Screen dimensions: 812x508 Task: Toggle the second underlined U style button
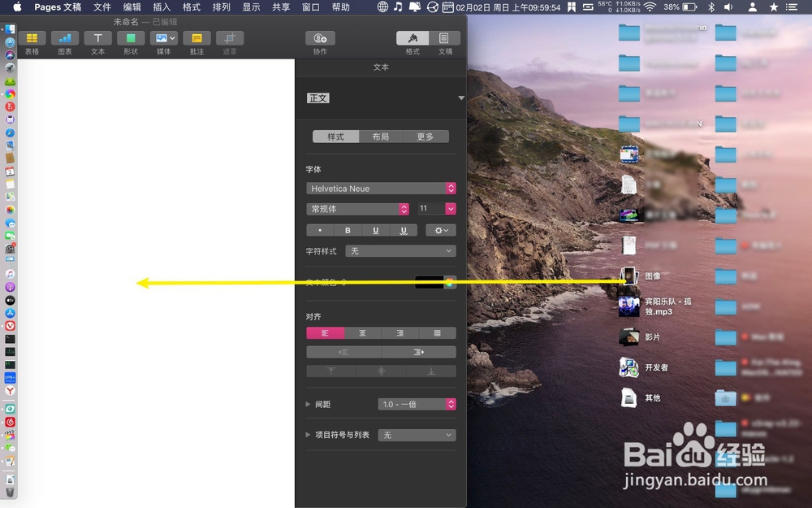(404, 230)
